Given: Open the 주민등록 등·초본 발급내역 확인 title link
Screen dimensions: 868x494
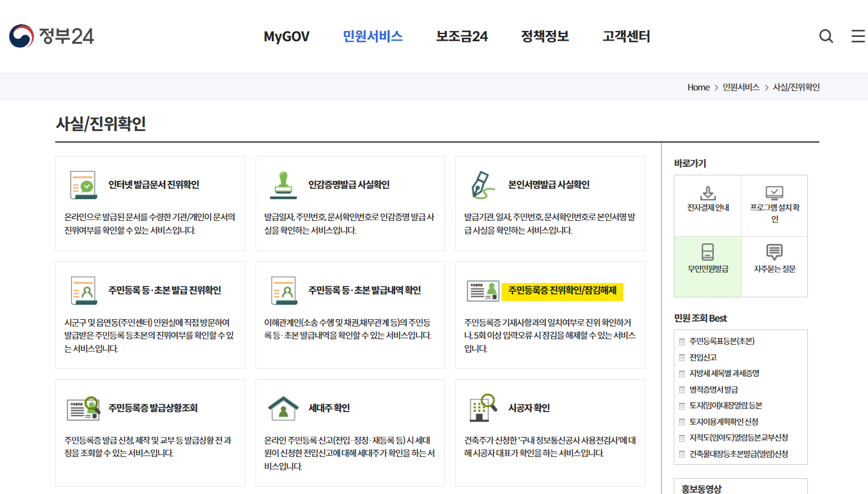Looking at the screenshot, I should pos(365,290).
